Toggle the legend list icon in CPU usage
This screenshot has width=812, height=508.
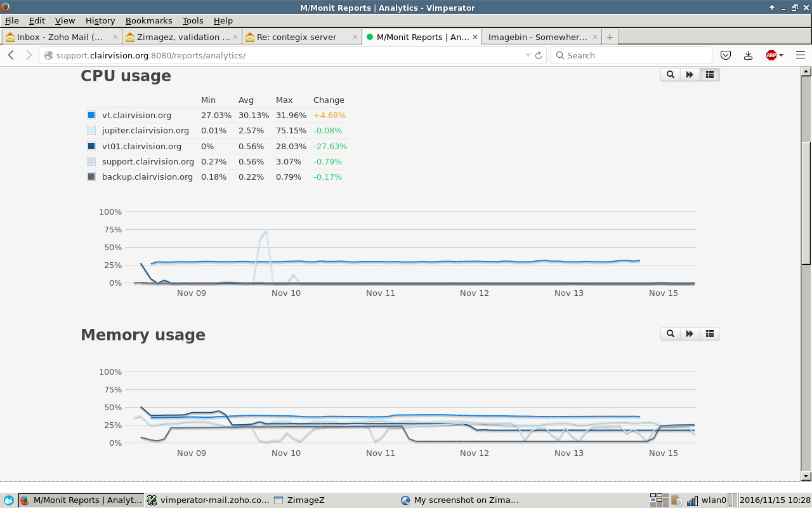pyautogui.click(x=710, y=75)
